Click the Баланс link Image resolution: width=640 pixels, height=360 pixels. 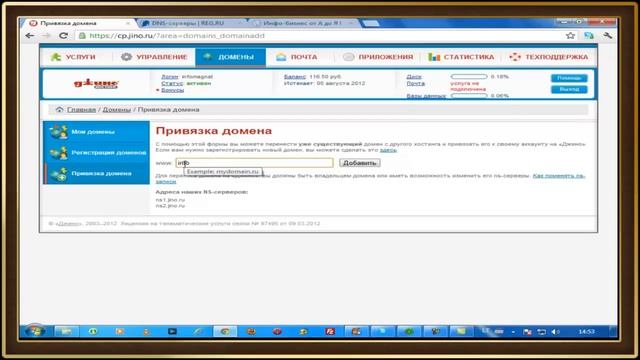(295, 77)
